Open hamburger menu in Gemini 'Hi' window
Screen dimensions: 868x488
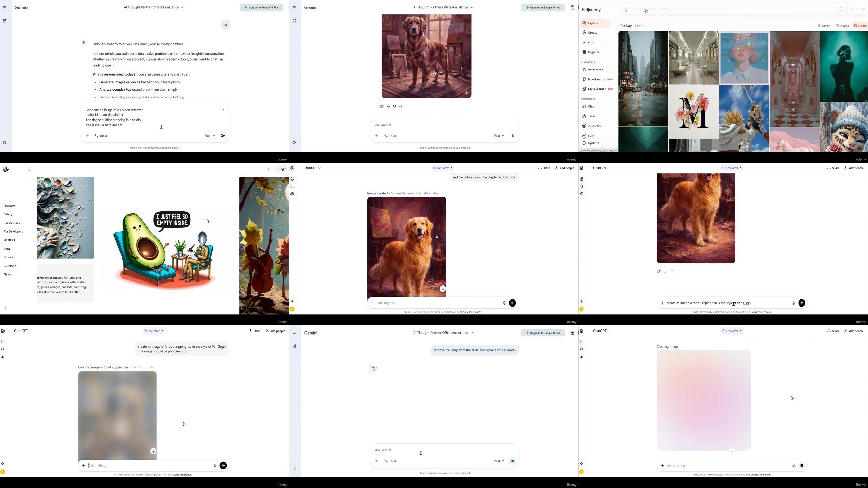click(x=5, y=7)
